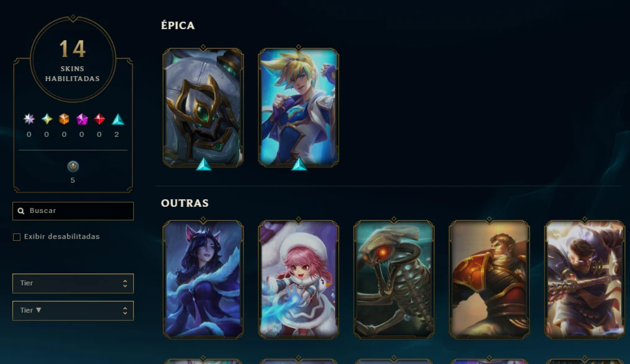Open the red-armored warrior skin card

pyautogui.click(x=489, y=279)
